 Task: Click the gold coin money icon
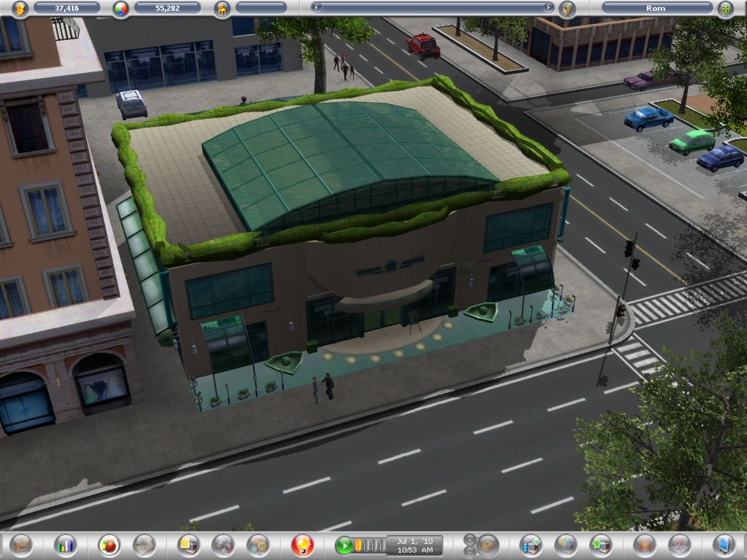click(x=20, y=9)
